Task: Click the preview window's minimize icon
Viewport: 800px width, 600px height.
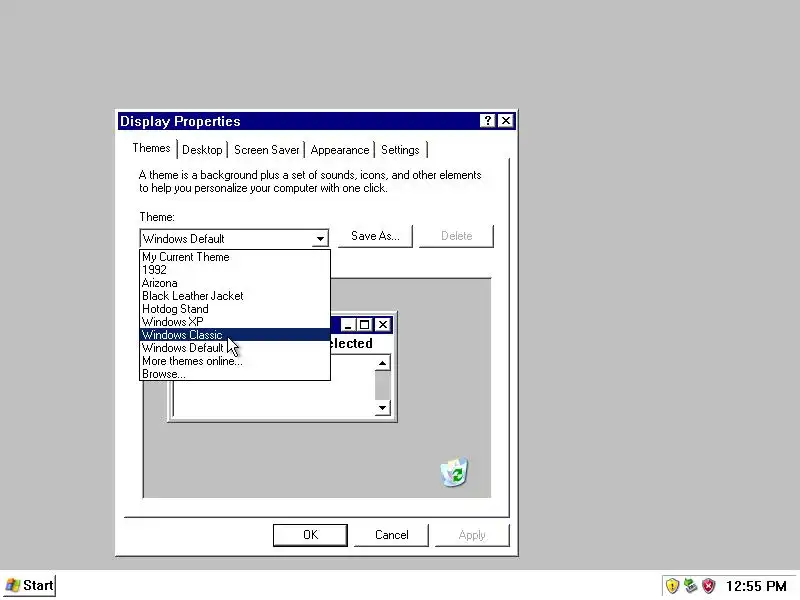Action: click(x=348, y=324)
